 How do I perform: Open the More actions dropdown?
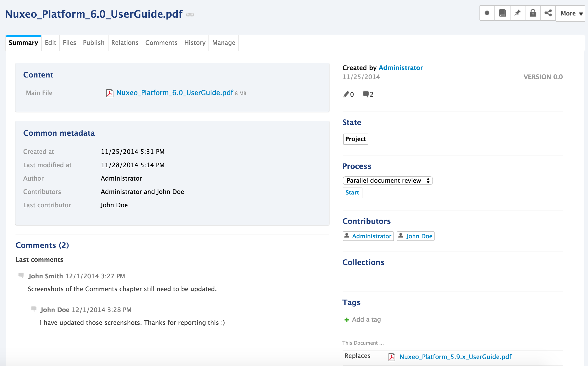pos(571,13)
